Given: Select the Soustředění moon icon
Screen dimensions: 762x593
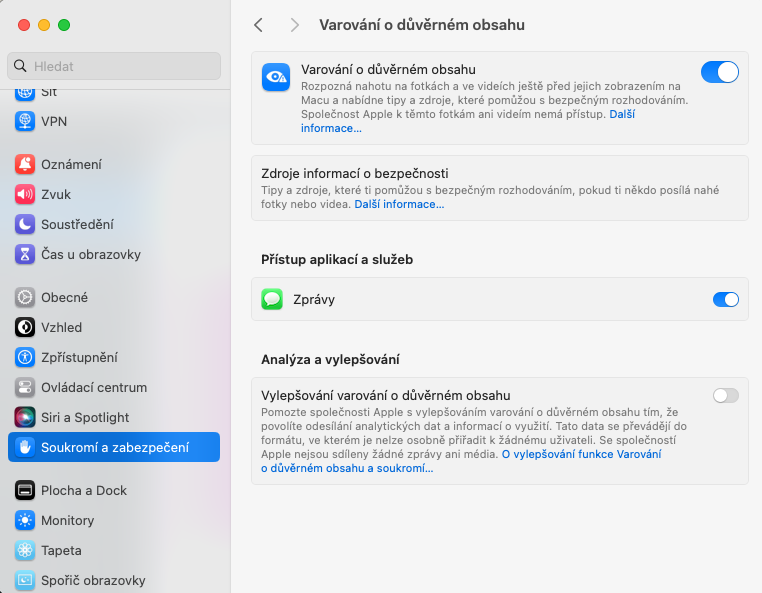Looking at the screenshot, I should point(25,224).
